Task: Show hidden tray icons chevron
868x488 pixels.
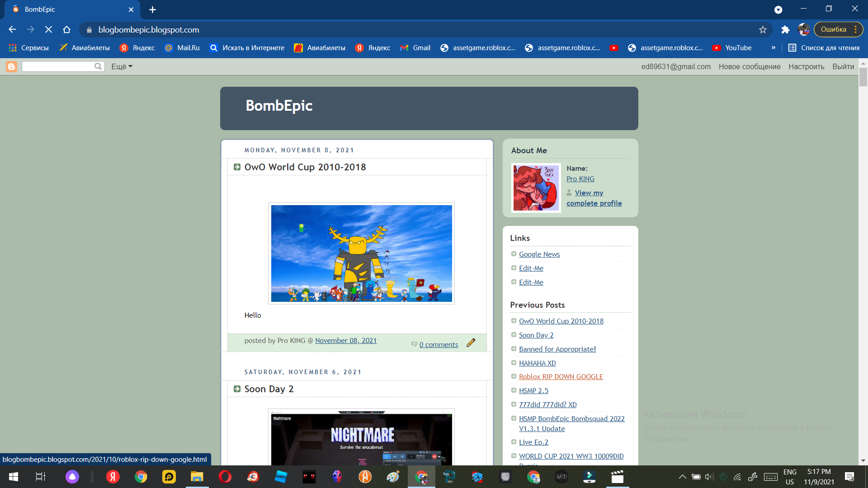Action: pos(683,477)
